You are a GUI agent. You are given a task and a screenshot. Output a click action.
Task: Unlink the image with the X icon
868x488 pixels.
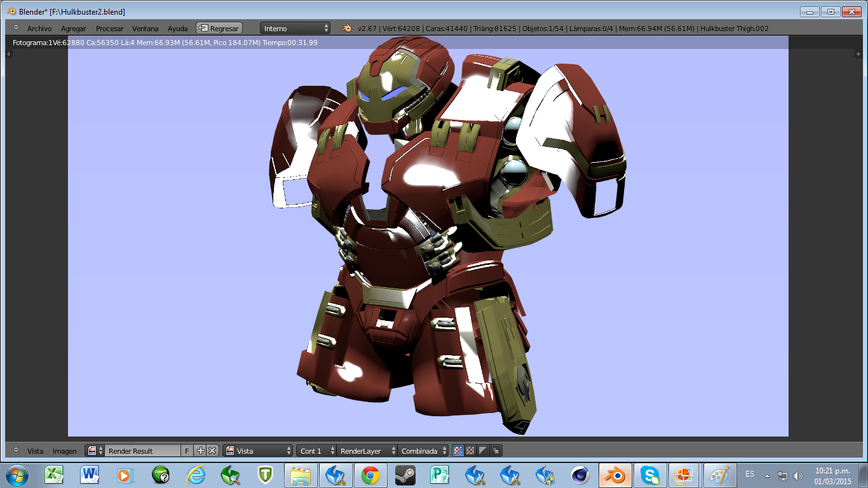click(212, 451)
